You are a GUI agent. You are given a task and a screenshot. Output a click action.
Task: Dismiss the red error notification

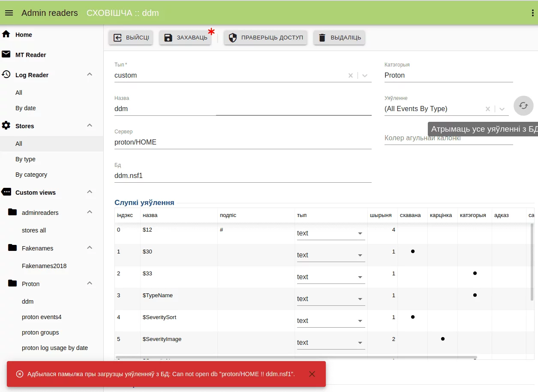coord(312,374)
